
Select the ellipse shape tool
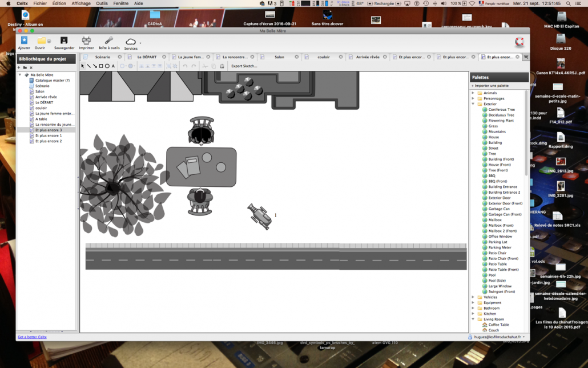pos(107,66)
